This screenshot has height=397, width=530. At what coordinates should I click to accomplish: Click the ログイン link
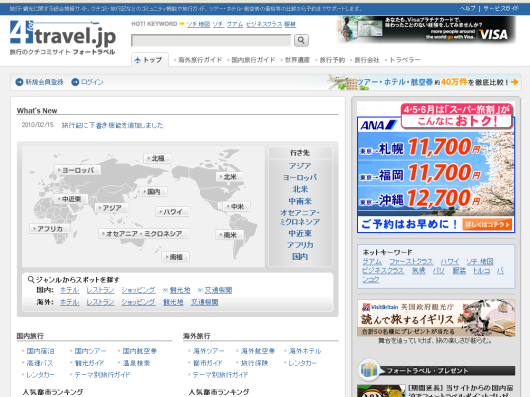coord(92,82)
